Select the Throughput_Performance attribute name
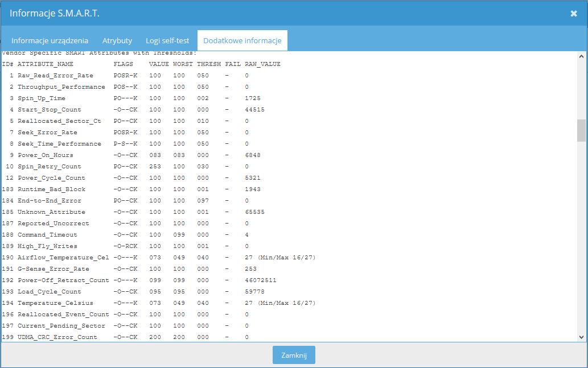The width and height of the screenshot is (588, 368). 61,87
